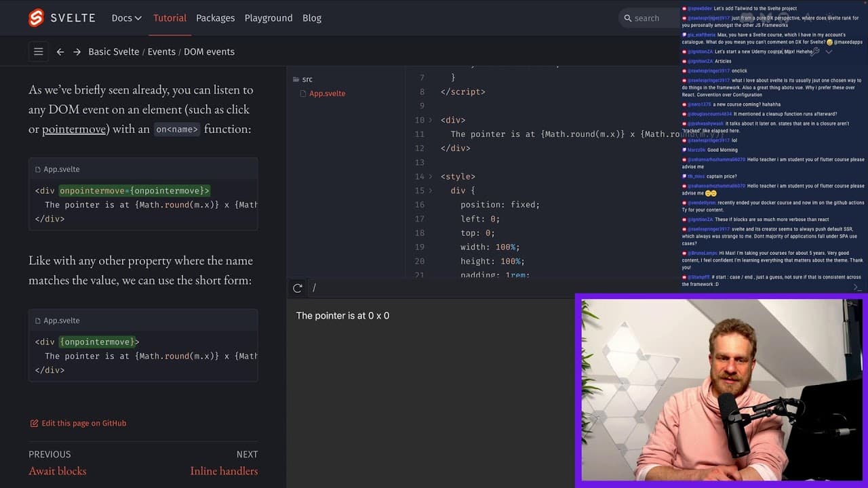This screenshot has width=868, height=488.
Task: Click the highlighted onpointermove={onpointermove} code
Action: 134,190
